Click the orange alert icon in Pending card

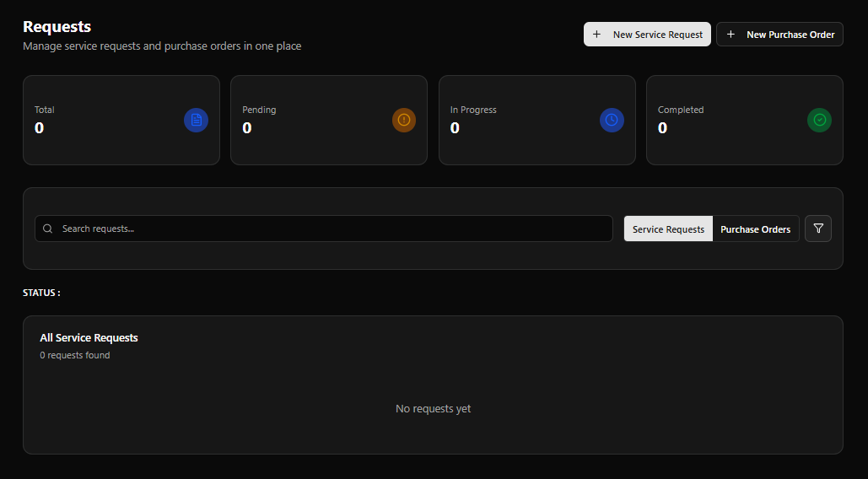point(404,120)
